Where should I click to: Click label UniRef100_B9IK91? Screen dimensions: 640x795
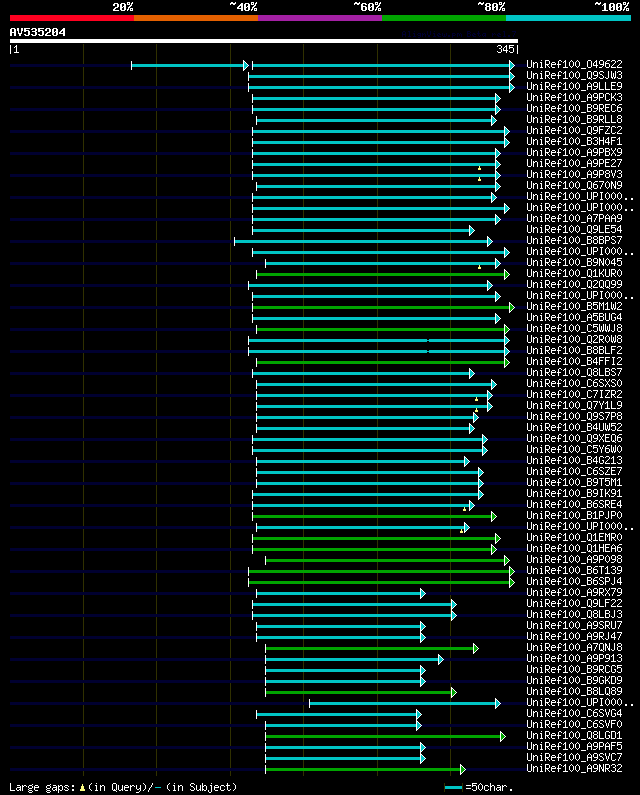pyautogui.click(x=574, y=493)
